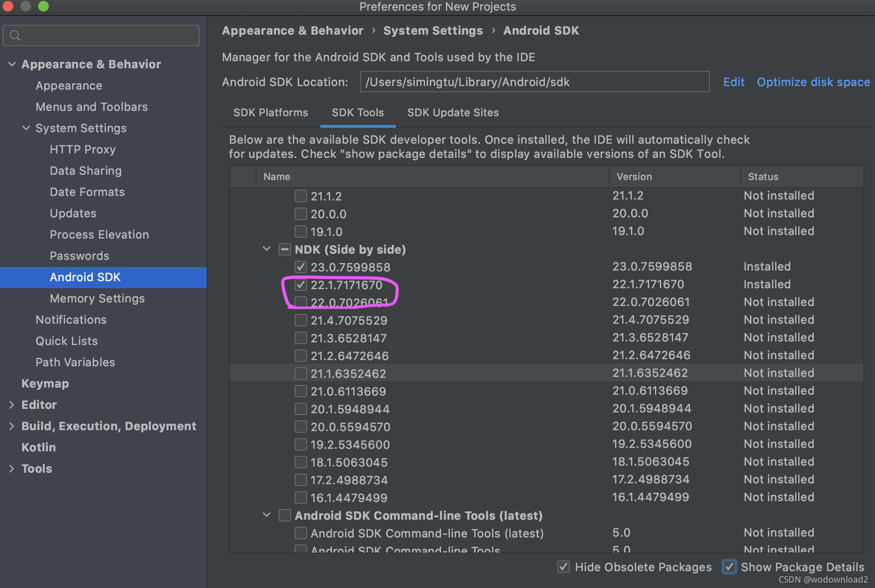This screenshot has height=588, width=875.
Task: Check NDK 21.4.7075529 checkbox
Action: pyautogui.click(x=300, y=320)
